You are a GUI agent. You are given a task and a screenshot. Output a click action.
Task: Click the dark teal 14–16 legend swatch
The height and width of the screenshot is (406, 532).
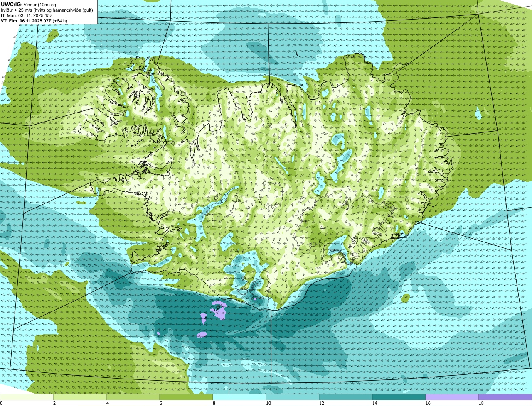(399, 397)
